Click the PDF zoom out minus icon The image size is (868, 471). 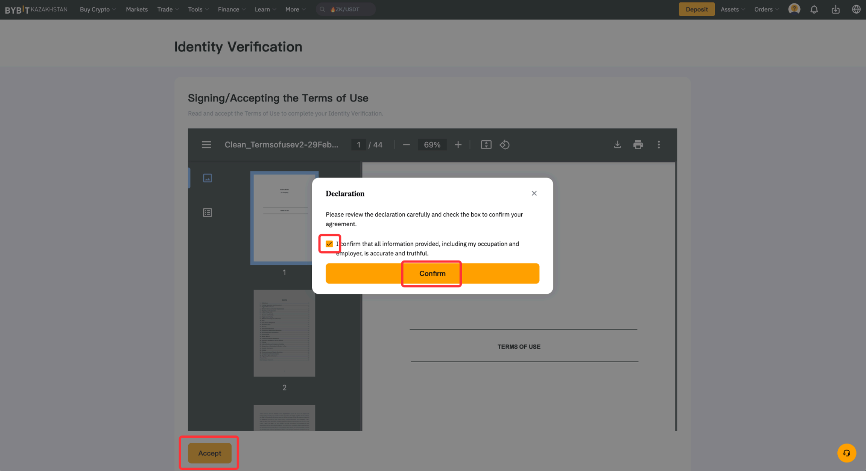406,145
